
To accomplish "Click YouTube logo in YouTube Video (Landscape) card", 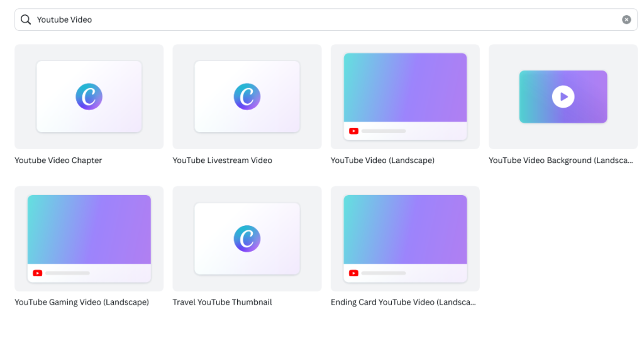I will 353,131.
